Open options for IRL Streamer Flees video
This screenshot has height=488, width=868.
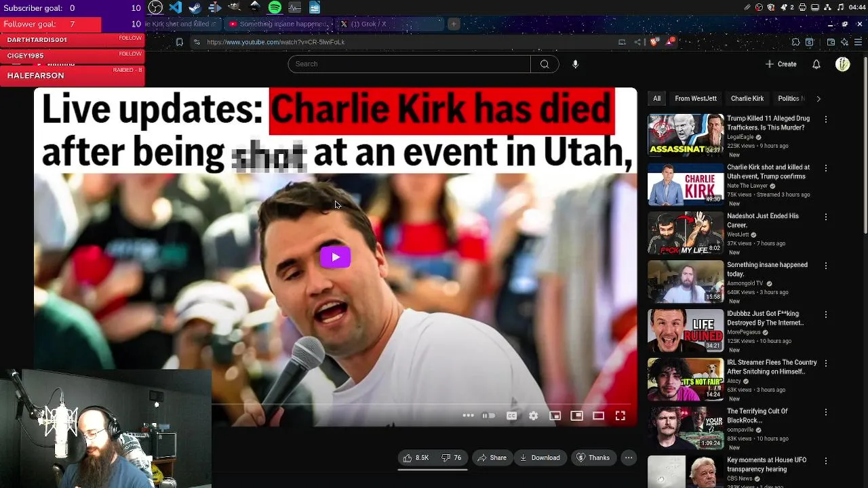(825, 363)
